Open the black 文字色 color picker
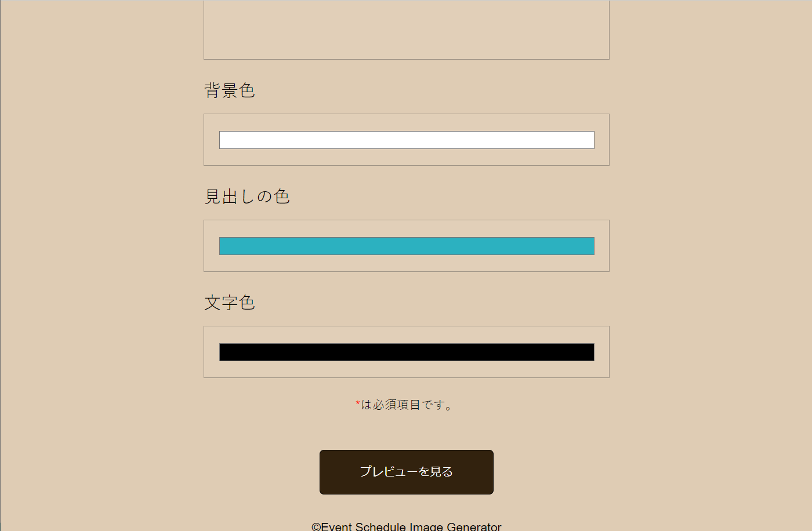The height and width of the screenshot is (531, 812). [406, 352]
